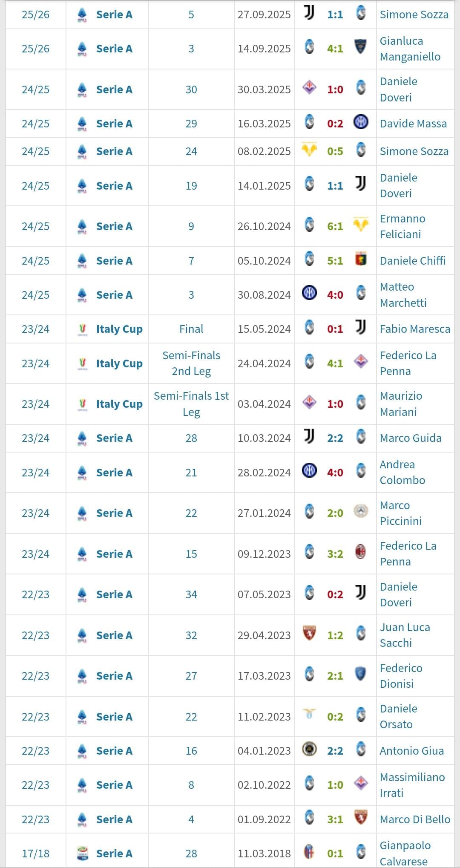
Task: Open the 6:1 match report link
Action: click(335, 226)
